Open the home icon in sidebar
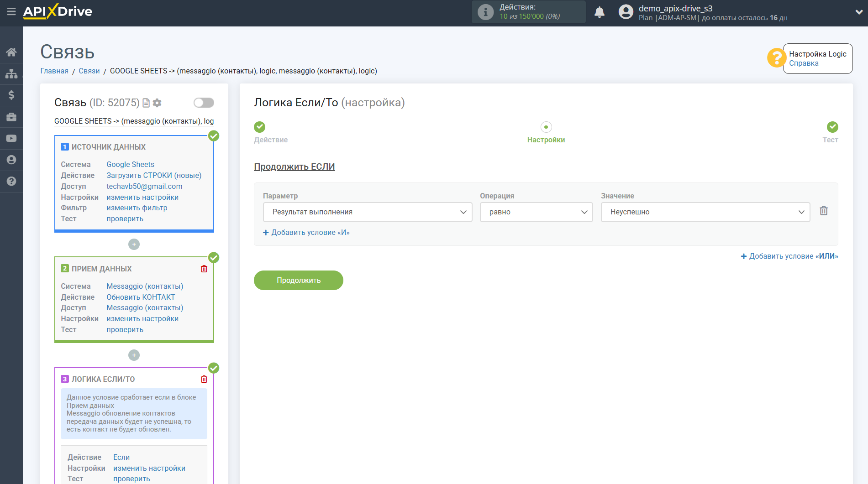This screenshot has width=868, height=484. pos(11,52)
